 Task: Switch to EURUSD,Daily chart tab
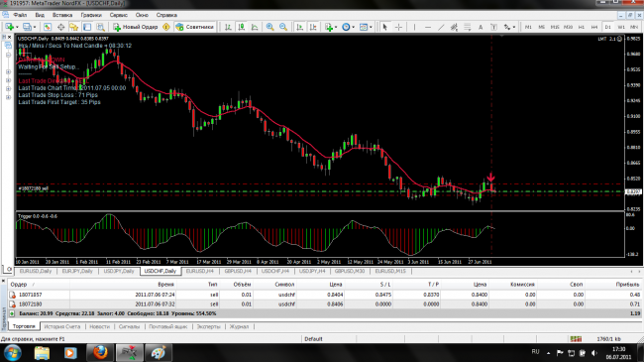36,272
